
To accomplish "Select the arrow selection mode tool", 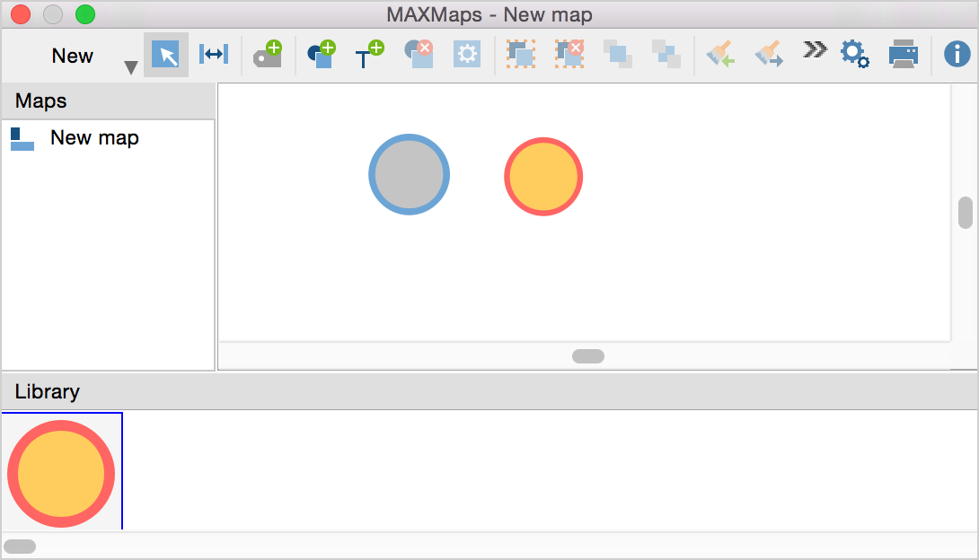I will 165,55.
